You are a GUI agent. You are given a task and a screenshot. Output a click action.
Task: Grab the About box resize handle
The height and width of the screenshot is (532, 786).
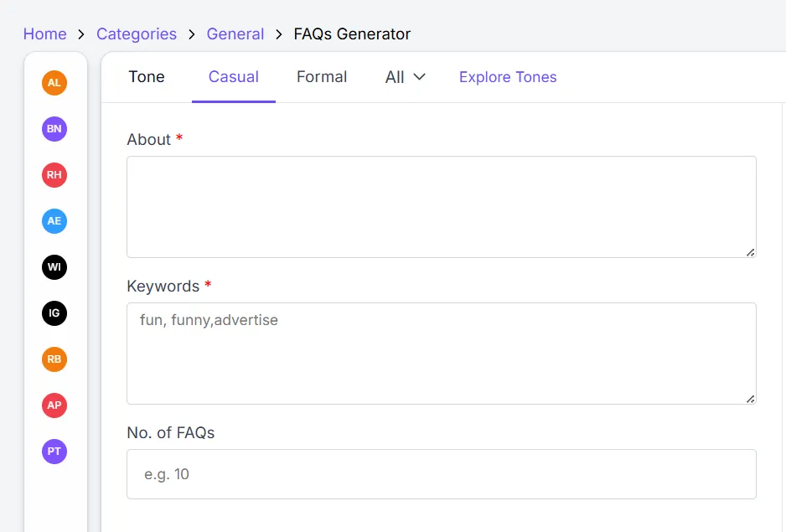click(x=751, y=253)
